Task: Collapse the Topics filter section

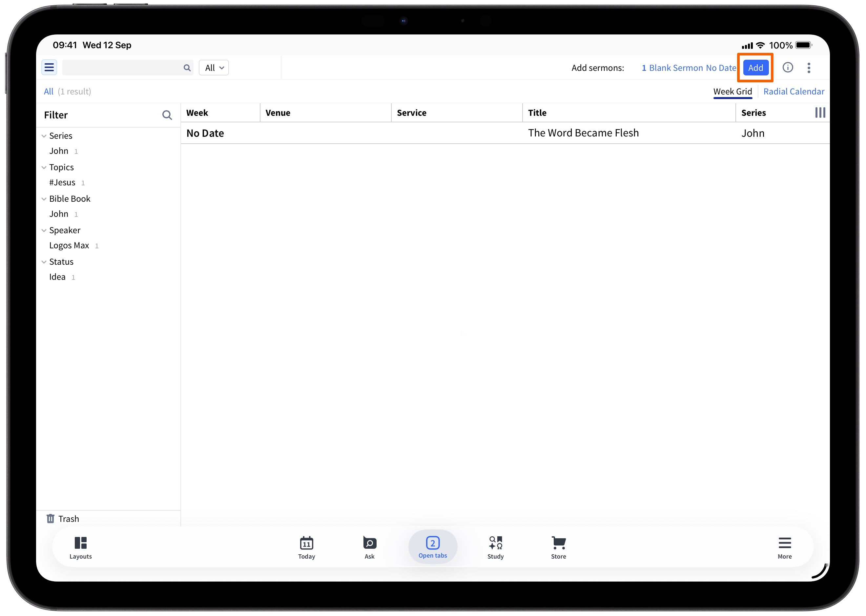Action: click(44, 167)
